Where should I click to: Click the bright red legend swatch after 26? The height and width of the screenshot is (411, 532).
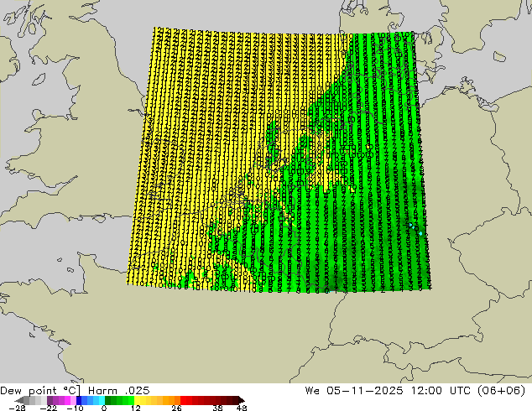click(183, 400)
